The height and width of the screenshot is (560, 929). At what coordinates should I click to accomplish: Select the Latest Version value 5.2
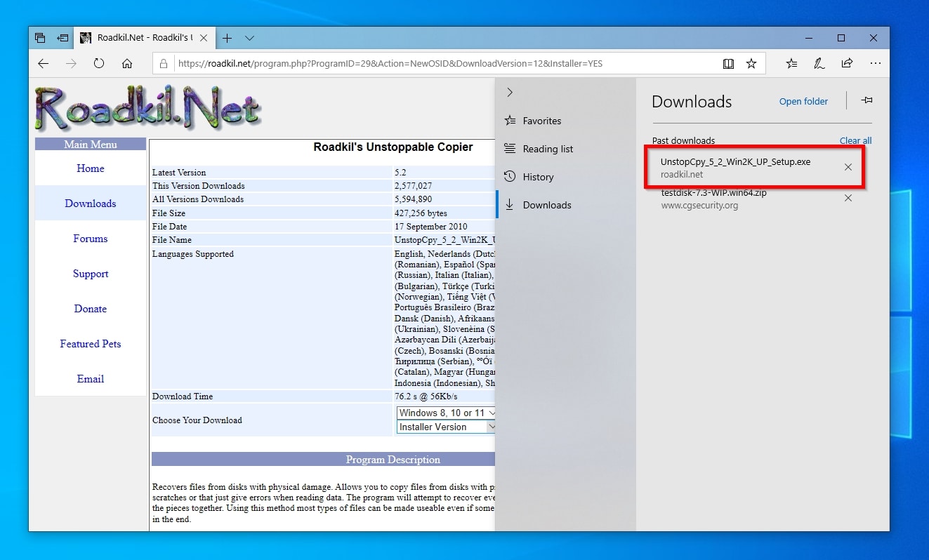(x=400, y=173)
